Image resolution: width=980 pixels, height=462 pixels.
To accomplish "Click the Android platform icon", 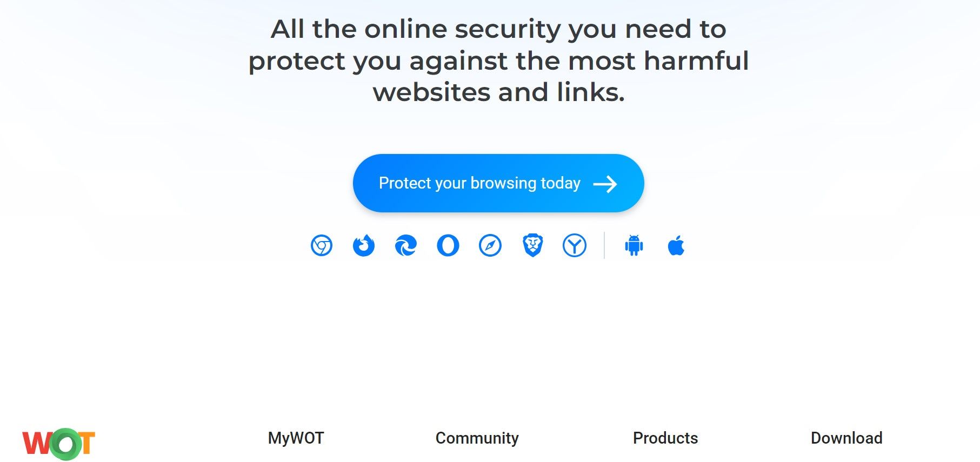I will tap(632, 246).
